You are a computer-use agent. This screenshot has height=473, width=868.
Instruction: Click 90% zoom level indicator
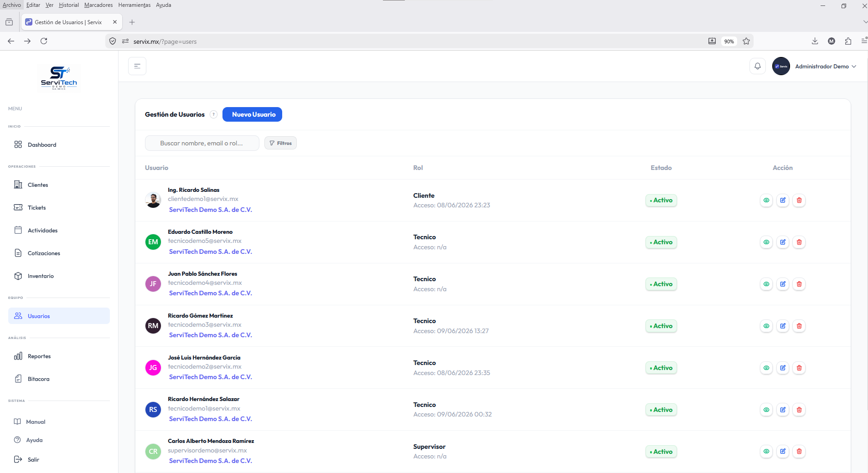[729, 41]
